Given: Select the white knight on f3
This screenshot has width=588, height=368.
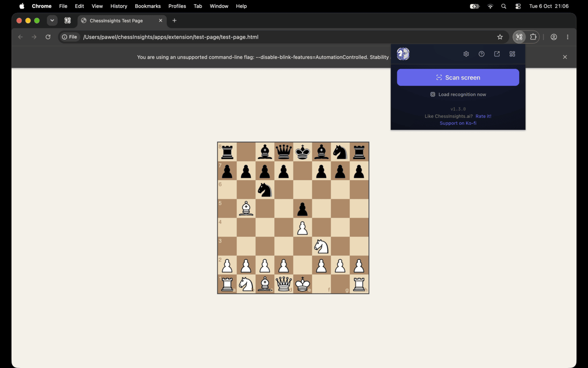Looking at the screenshot, I should pyautogui.click(x=322, y=246).
